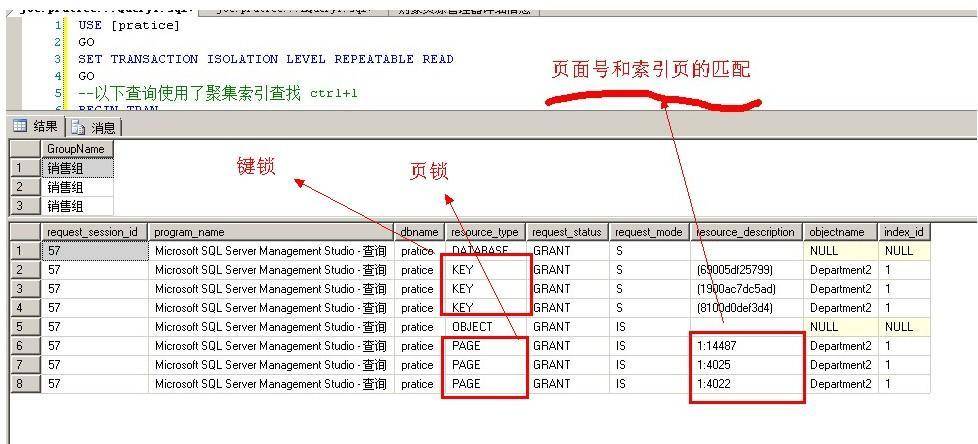Image resolution: width=978 pixels, height=444 pixels.
Task: Select row 8 header in lock results grid
Action: coord(20,384)
